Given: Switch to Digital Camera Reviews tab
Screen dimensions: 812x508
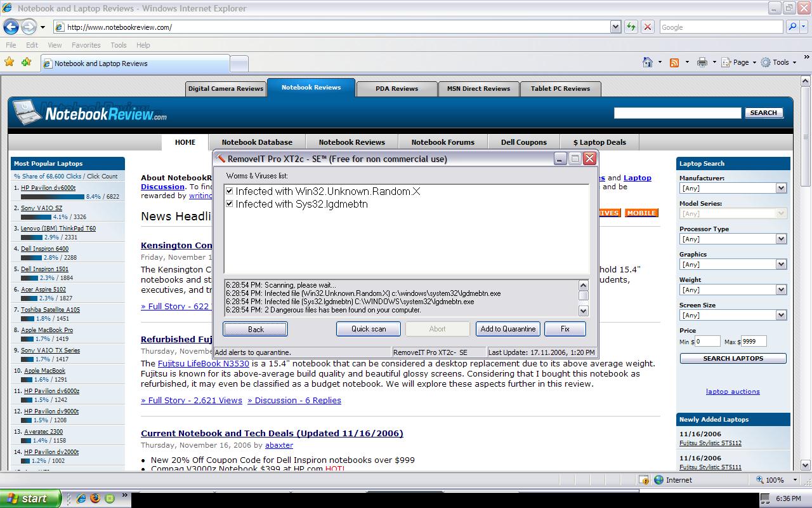Looking at the screenshot, I should pos(226,89).
